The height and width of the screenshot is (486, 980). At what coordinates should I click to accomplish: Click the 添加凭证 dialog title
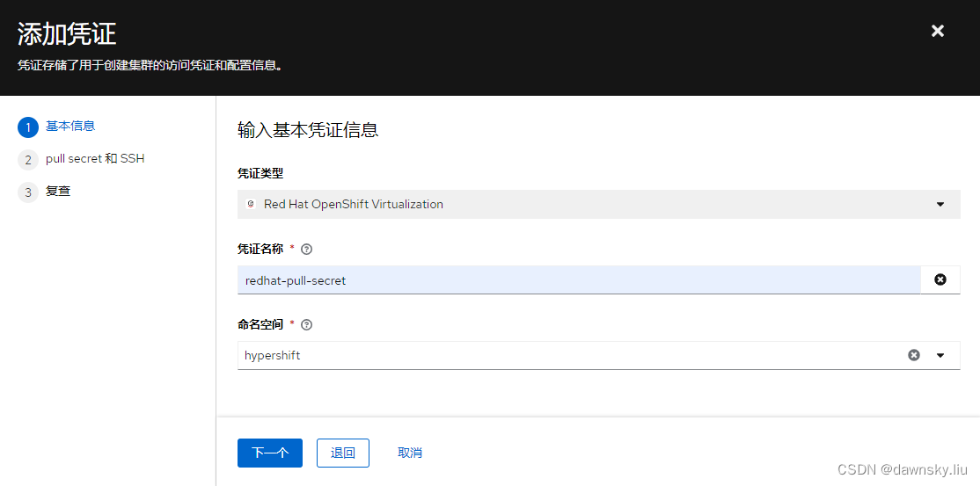tap(67, 33)
